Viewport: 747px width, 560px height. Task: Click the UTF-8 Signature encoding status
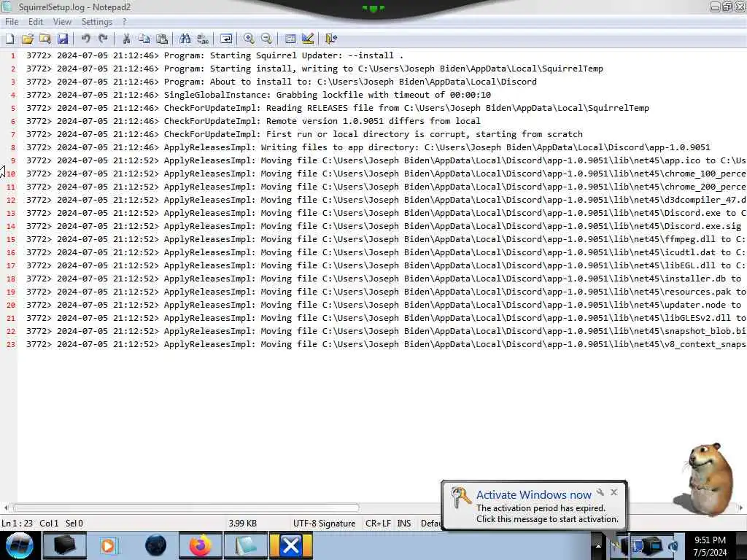[324, 524]
